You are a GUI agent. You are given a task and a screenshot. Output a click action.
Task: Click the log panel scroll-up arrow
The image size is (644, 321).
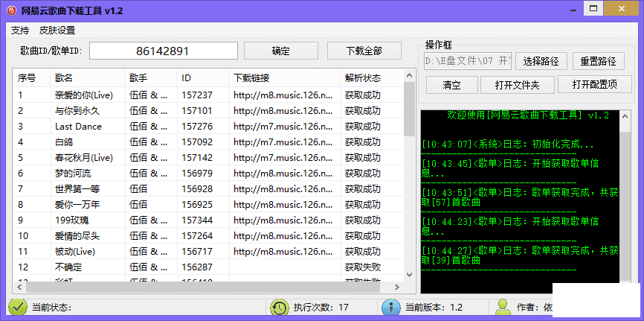(x=625, y=116)
